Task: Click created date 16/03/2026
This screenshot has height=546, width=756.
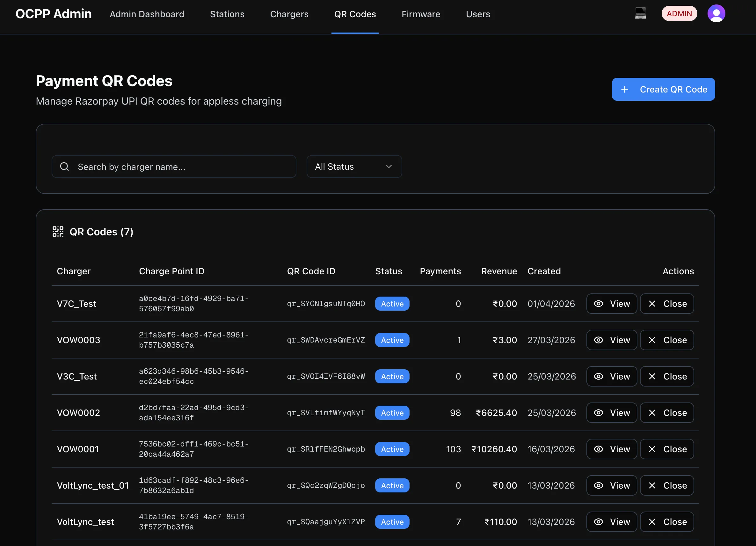Action: pos(551,449)
